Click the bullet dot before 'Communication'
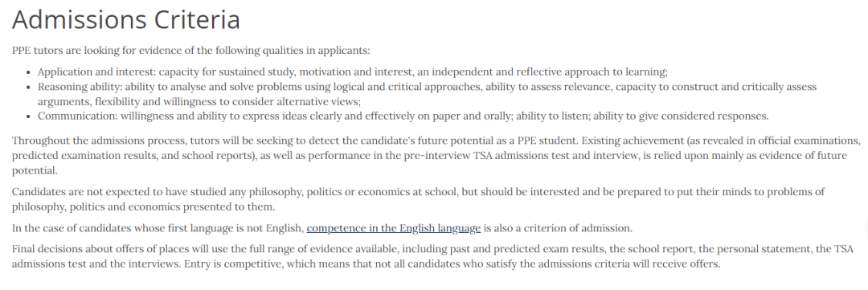The height and width of the screenshot is (290, 868). tap(30, 116)
